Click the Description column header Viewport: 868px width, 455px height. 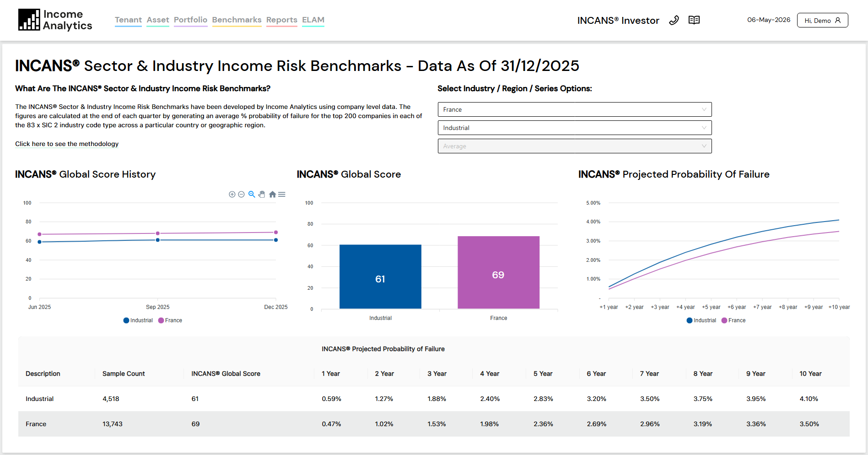point(43,374)
